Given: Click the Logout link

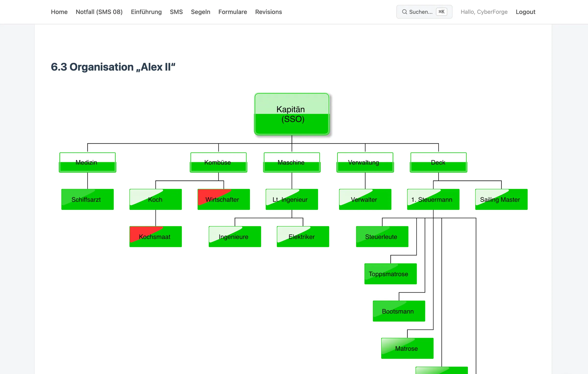Looking at the screenshot, I should (x=526, y=12).
